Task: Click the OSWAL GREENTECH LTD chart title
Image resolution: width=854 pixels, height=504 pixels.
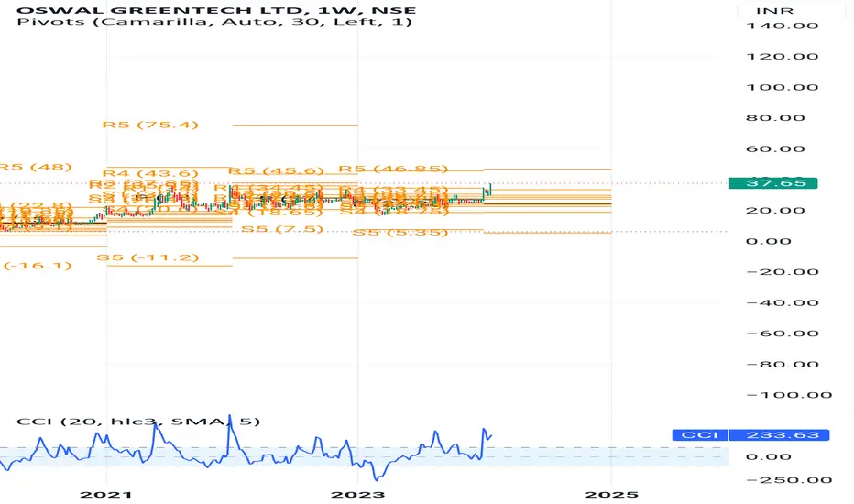Action: point(216,10)
